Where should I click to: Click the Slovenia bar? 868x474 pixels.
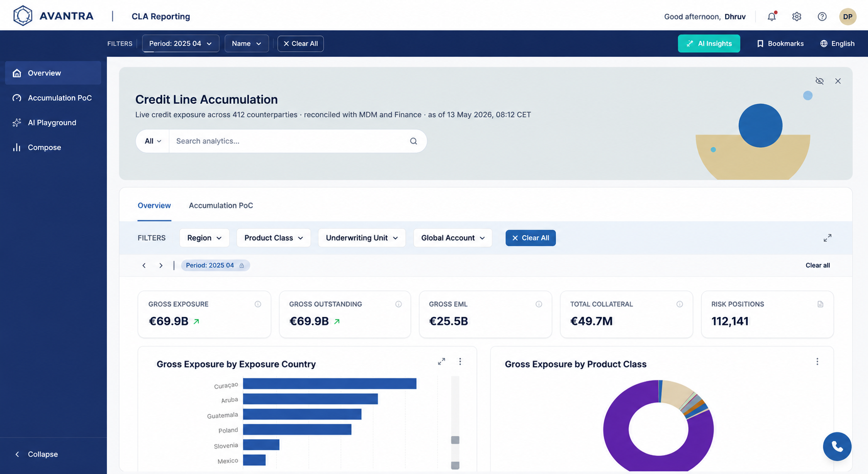(x=261, y=445)
